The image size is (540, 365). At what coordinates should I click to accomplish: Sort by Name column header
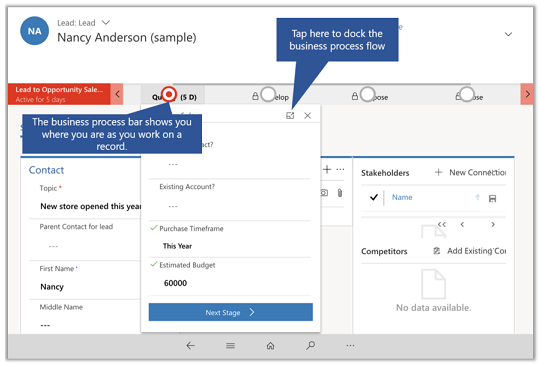[x=402, y=197]
